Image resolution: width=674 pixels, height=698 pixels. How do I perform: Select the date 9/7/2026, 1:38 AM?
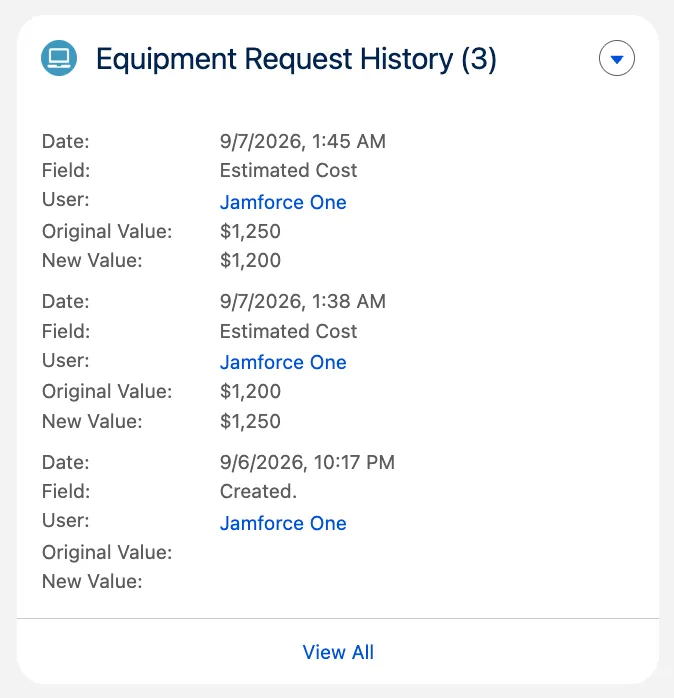pyautogui.click(x=303, y=301)
